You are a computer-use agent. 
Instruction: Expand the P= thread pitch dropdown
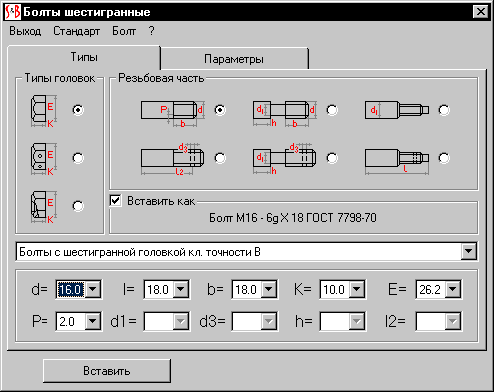click(x=93, y=321)
